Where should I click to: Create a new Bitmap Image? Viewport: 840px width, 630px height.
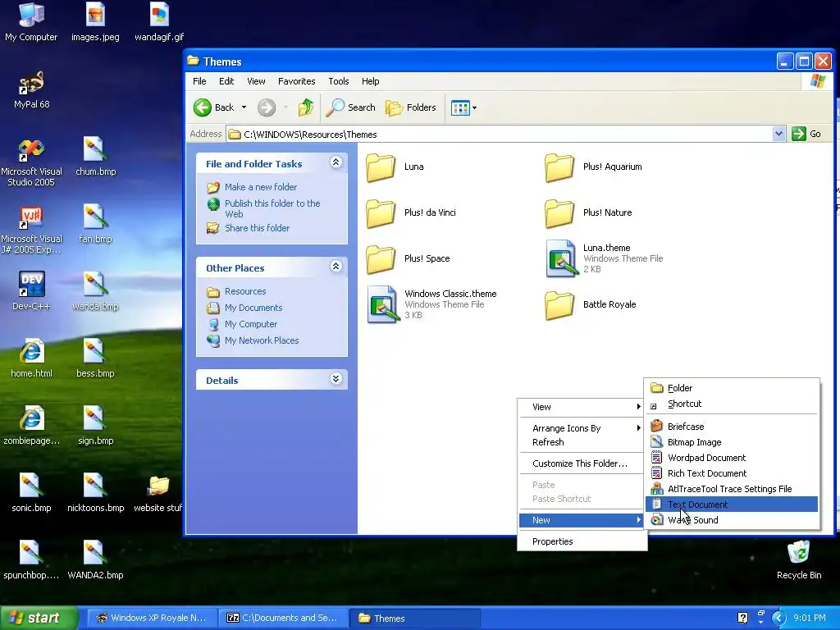[x=732, y=442]
